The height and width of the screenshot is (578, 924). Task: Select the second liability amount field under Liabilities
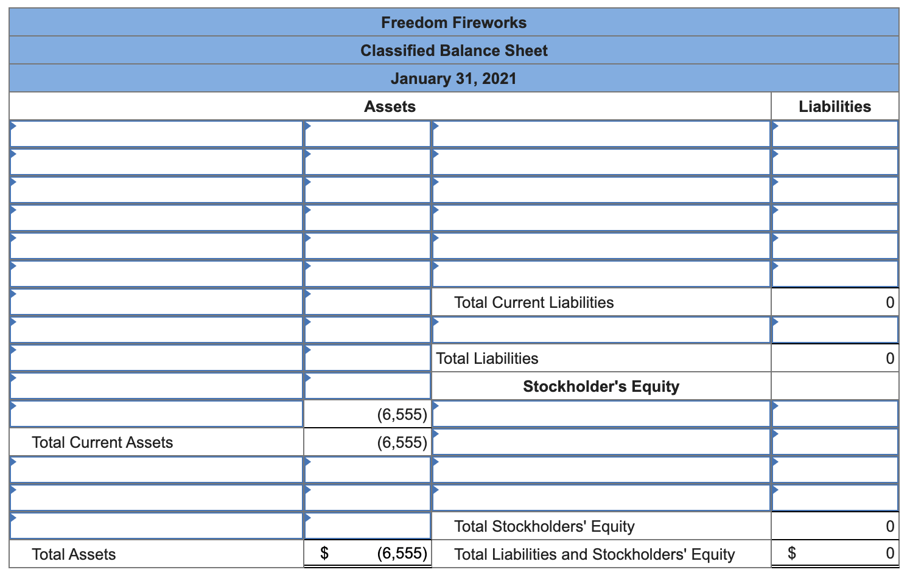click(835, 162)
